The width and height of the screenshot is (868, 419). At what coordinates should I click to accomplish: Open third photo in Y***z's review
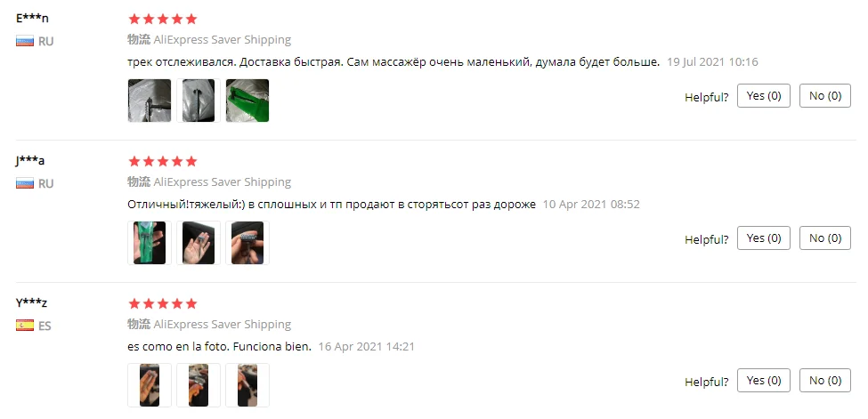[247, 384]
